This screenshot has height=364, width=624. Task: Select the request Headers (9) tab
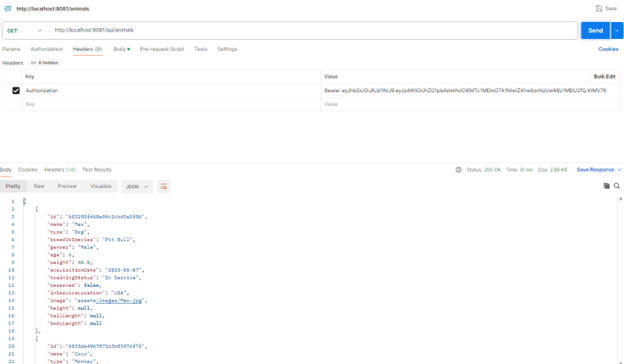[87, 49]
